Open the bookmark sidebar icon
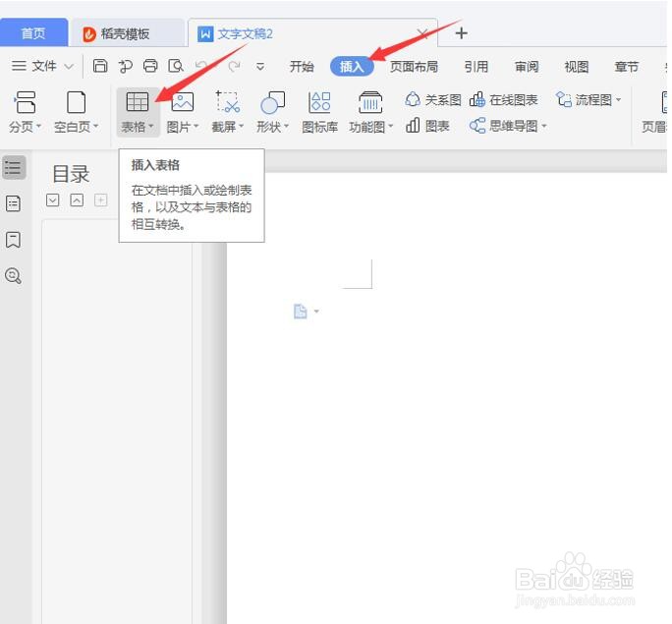Image resolution: width=672 pixels, height=624 pixels. (x=14, y=240)
